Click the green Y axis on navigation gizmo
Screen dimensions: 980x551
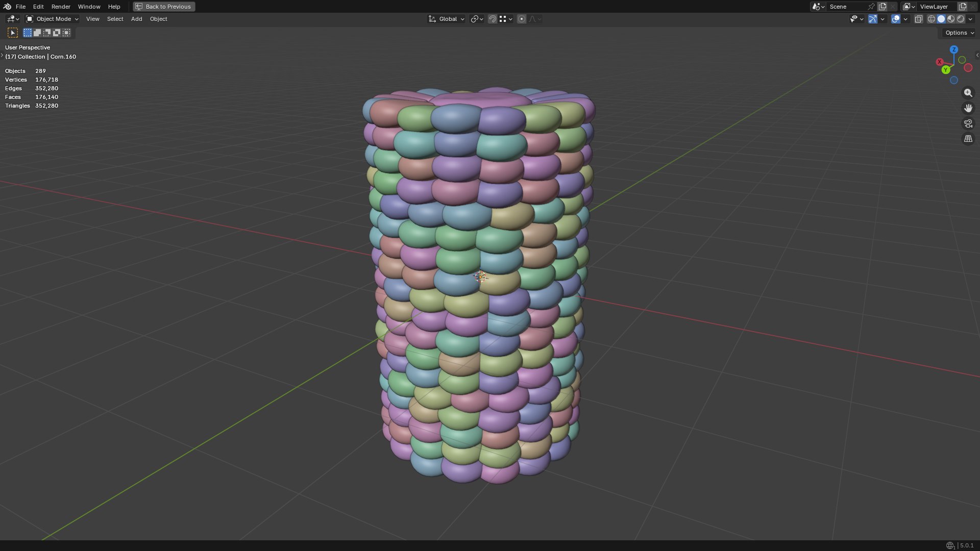coord(946,70)
